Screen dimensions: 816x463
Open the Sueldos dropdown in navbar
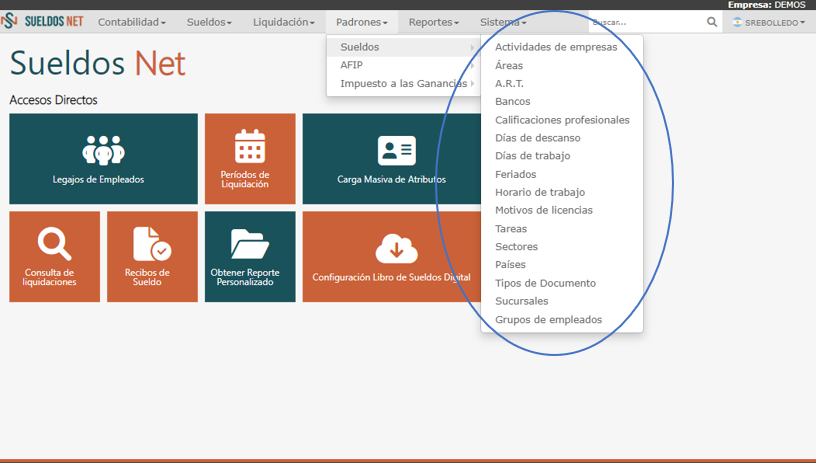click(209, 22)
